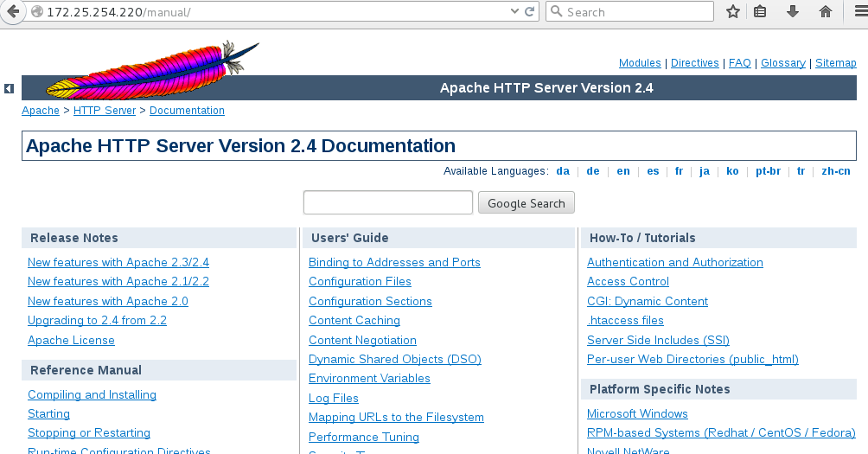Open Log Files link

[333, 398]
